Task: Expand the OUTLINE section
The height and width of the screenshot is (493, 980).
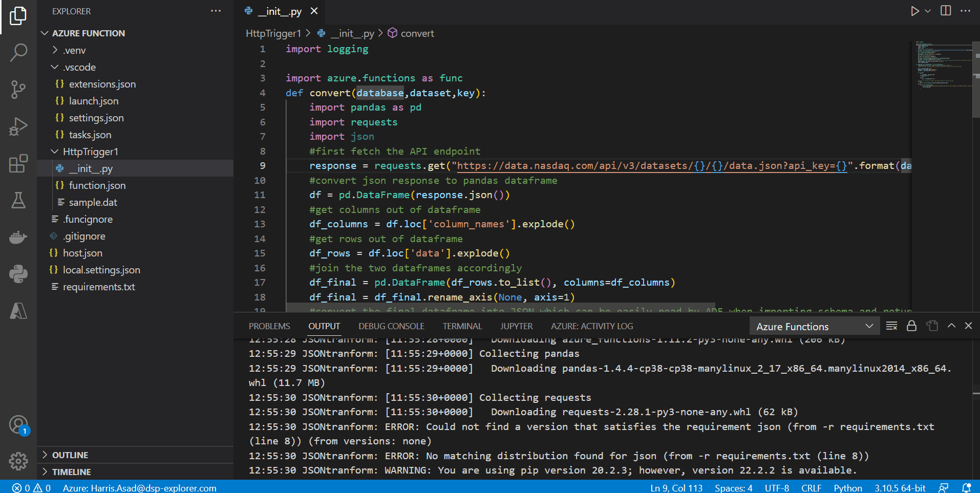Action: (x=70, y=455)
